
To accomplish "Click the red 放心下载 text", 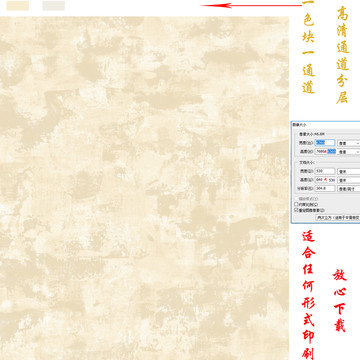I will tap(340, 301).
